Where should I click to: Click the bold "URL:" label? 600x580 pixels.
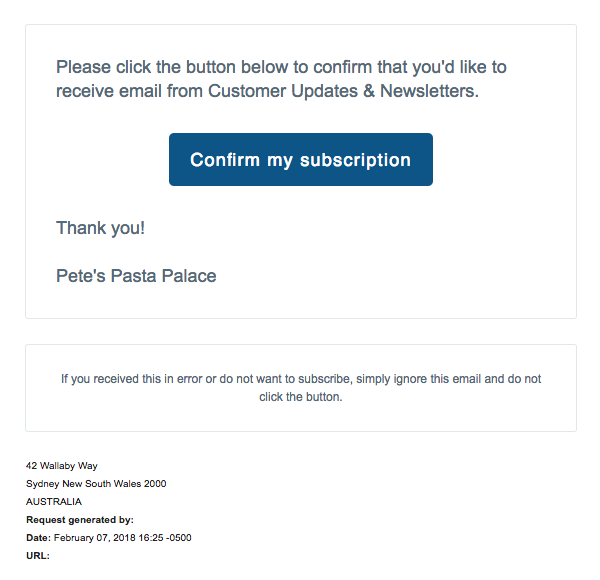(x=38, y=556)
